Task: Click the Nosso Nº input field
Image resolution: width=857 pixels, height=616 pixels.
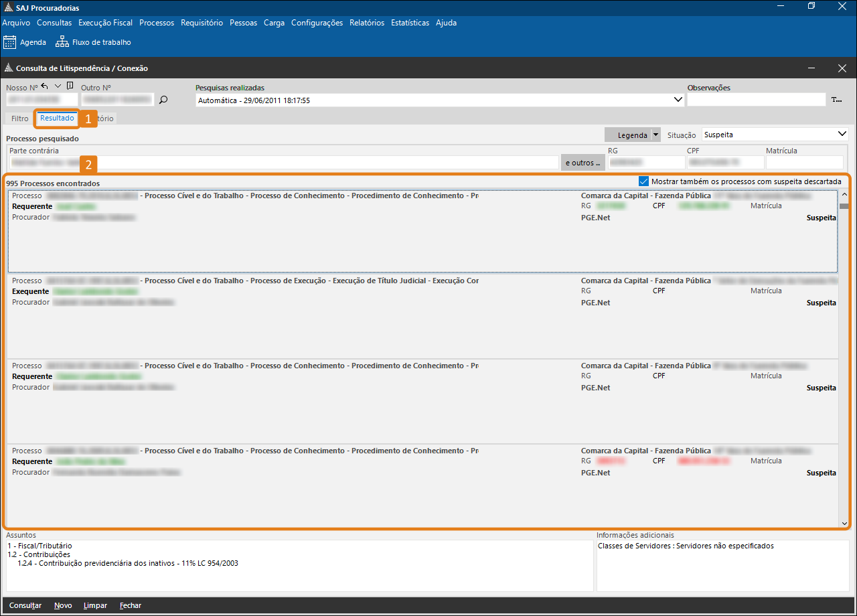Action: [41, 100]
